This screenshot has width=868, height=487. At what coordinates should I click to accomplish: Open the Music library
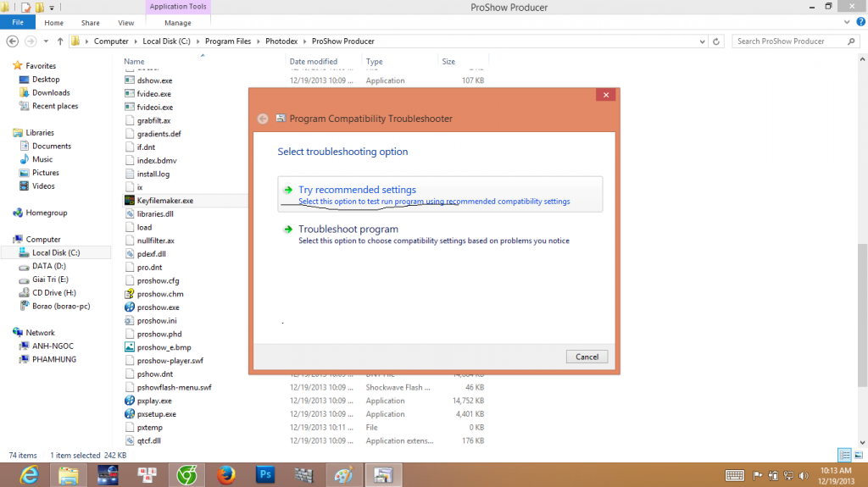coord(42,159)
